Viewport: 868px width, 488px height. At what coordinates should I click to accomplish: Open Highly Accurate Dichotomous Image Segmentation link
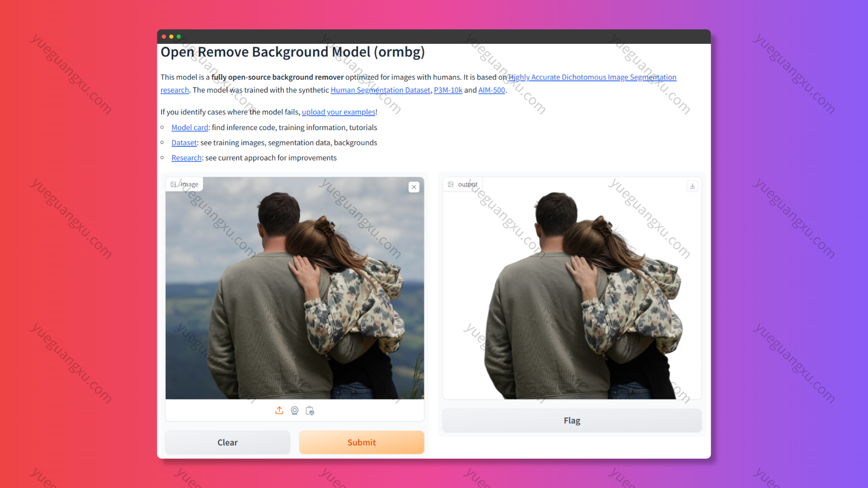click(x=592, y=77)
